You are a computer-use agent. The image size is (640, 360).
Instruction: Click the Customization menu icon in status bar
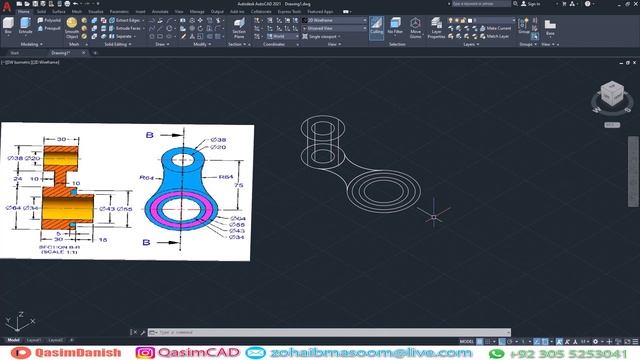(x=635, y=342)
